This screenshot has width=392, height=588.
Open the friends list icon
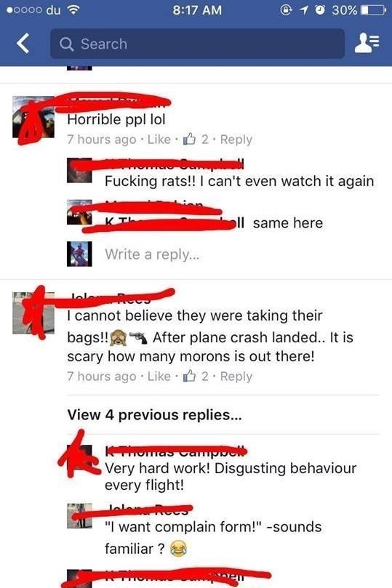pos(367,43)
